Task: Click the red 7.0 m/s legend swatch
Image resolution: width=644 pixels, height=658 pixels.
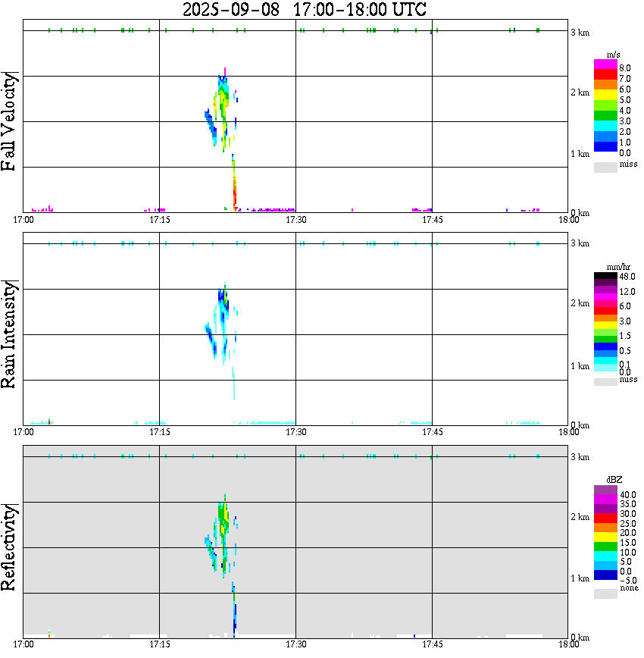Action: click(x=605, y=75)
